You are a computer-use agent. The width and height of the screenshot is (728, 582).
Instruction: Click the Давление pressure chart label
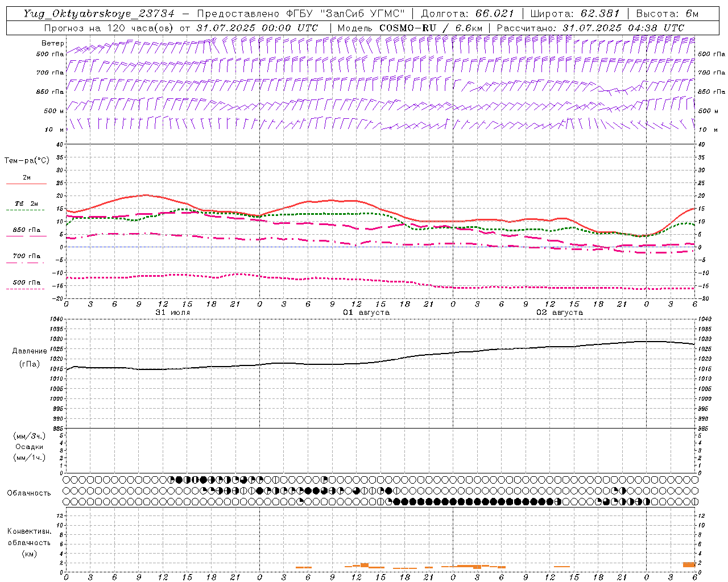pos(30,351)
